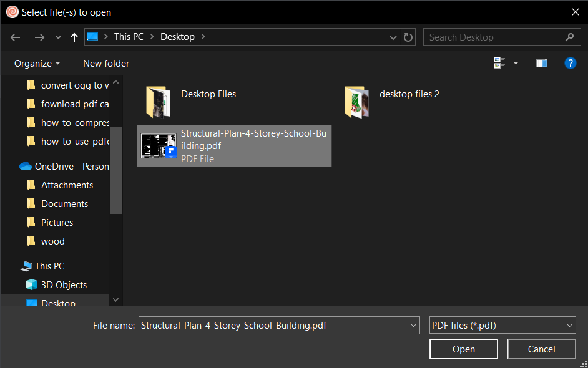
Task: Change the folder view layout icon
Action: point(499,63)
